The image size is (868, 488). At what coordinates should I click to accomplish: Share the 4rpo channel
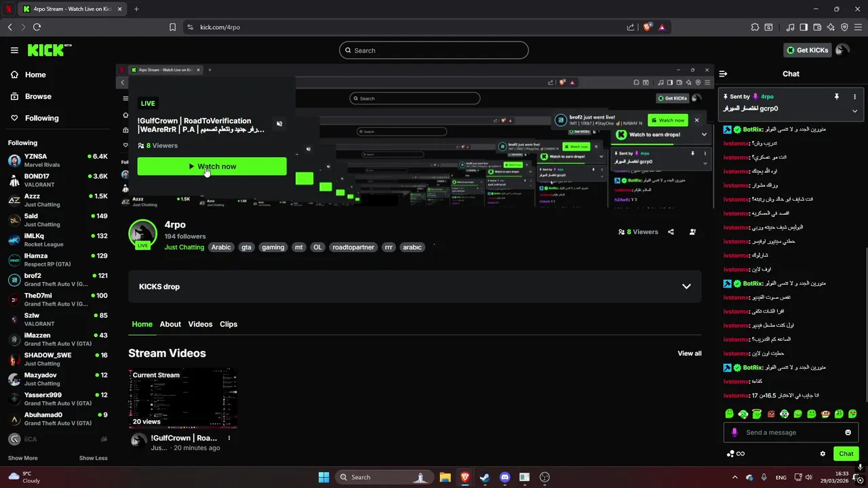671,232
